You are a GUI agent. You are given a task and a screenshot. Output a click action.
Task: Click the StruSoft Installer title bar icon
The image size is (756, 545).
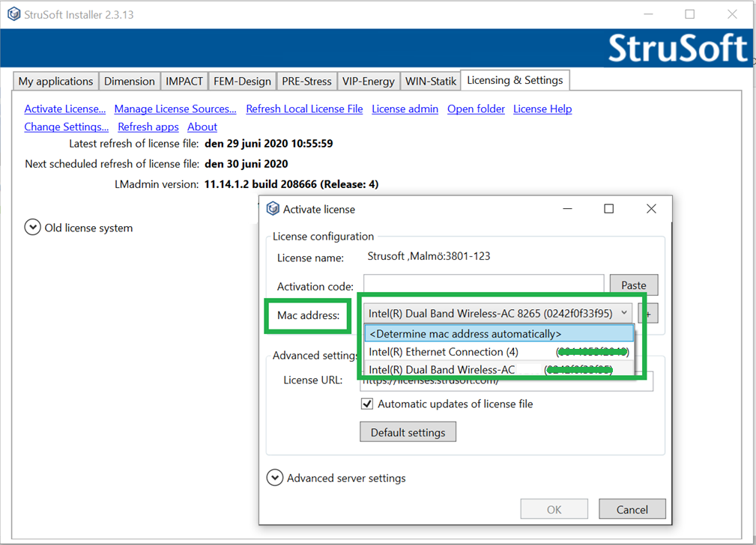[x=14, y=14]
